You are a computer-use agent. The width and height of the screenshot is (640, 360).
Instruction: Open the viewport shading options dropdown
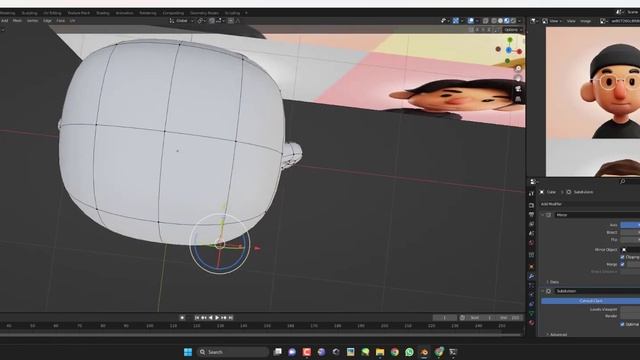[519, 20]
